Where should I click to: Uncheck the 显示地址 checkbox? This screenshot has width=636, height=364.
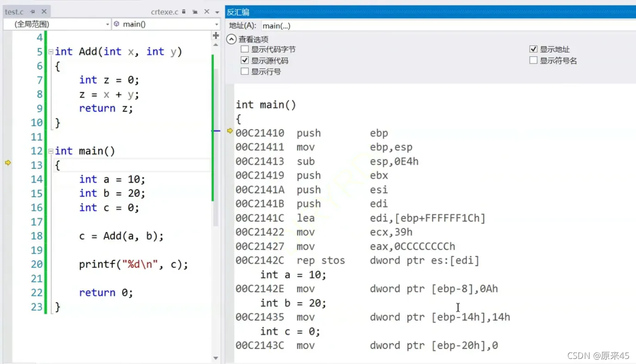[x=533, y=49]
